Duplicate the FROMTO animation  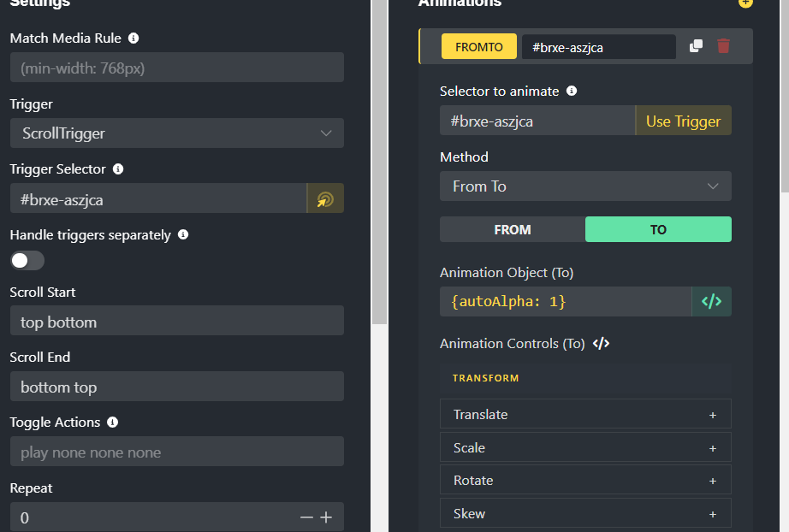point(696,46)
